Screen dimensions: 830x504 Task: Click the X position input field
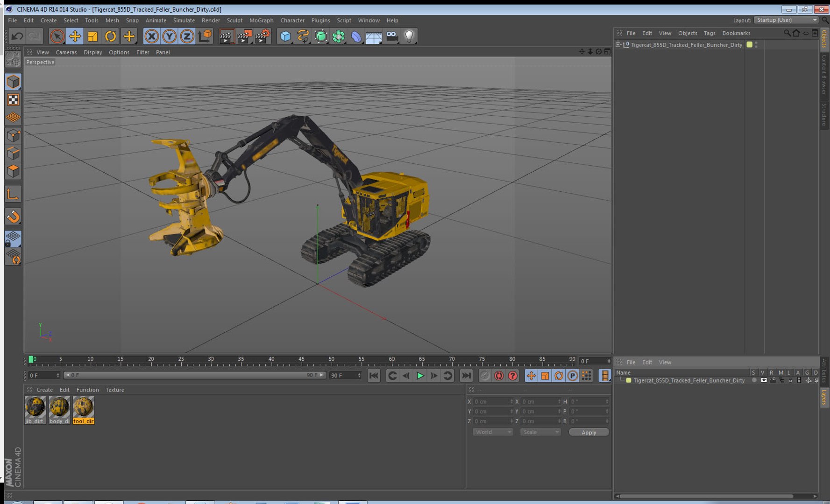tap(493, 401)
